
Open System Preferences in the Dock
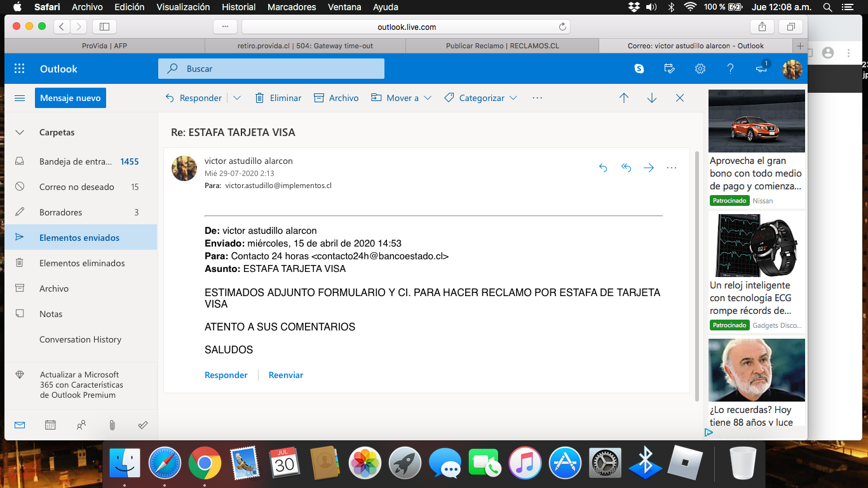[605, 463]
